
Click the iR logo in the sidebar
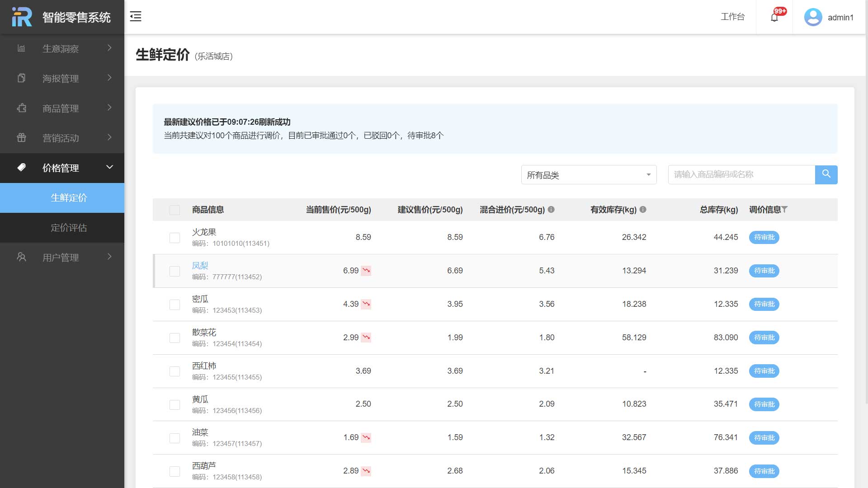click(22, 17)
